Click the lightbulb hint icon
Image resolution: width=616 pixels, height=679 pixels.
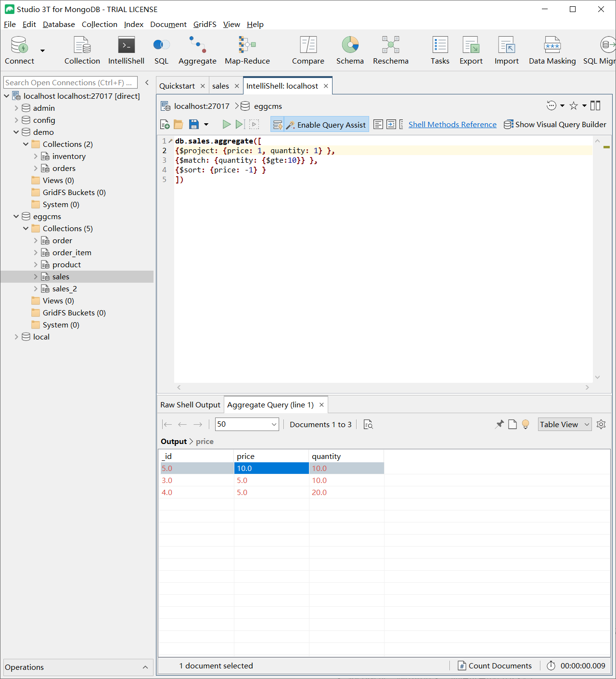526,424
